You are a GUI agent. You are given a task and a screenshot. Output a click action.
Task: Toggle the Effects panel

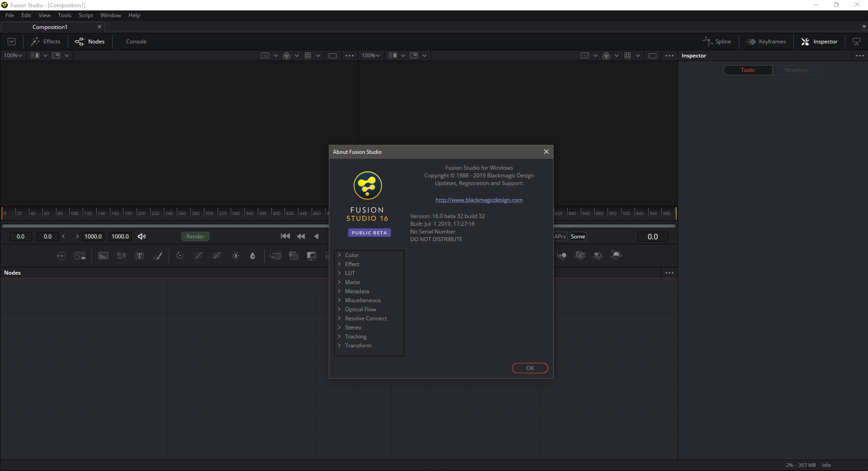pos(45,42)
